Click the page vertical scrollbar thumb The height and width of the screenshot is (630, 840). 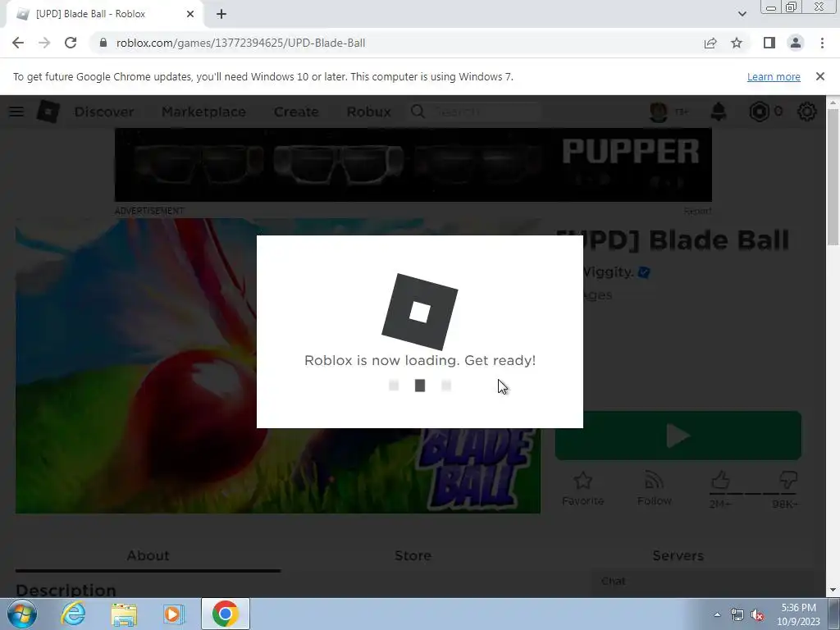[833, 177]
